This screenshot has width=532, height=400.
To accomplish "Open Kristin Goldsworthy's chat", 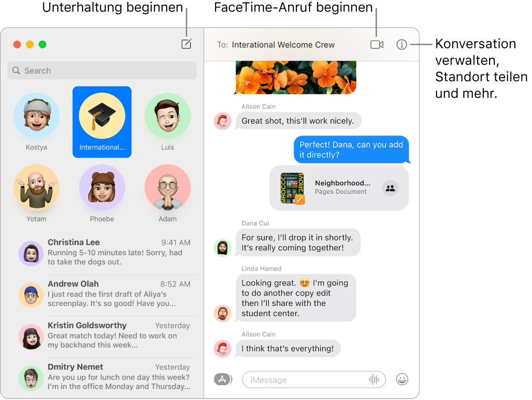I will (102, 337).
